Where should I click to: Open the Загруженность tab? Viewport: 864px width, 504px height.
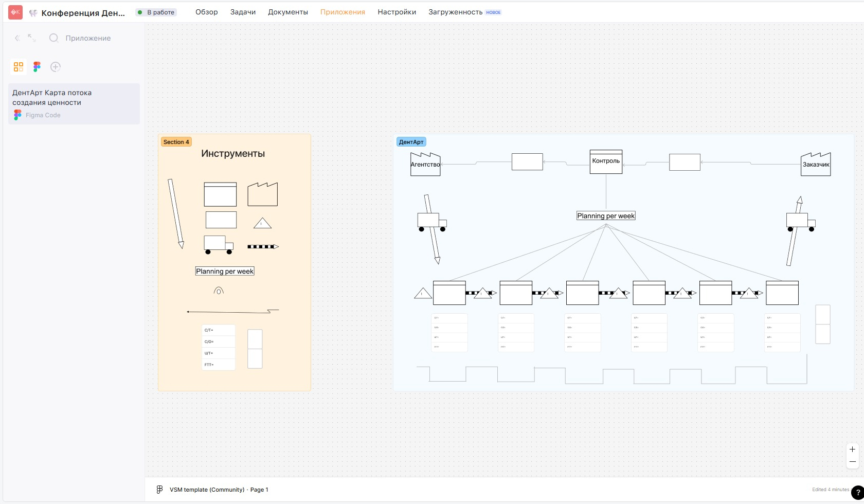pyautogui.click(x=456, y=12)
